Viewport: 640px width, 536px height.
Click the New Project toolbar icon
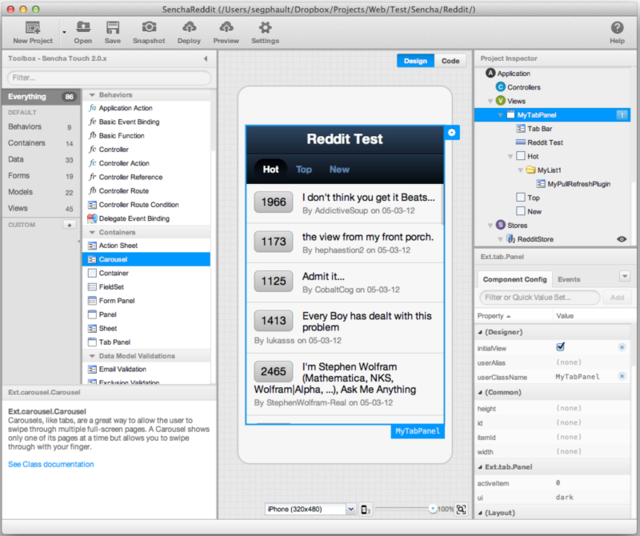pyautogui.click(x=33, y=28)
